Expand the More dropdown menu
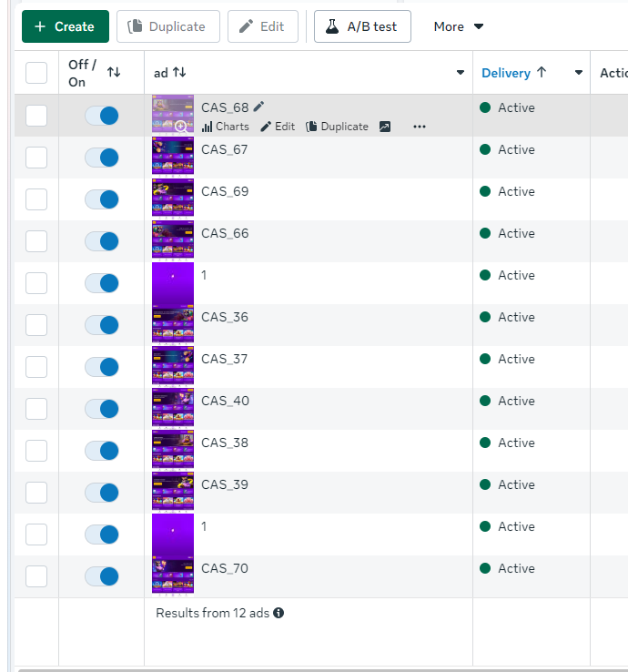The width and height of the screenshot is (628, 672). (459, 26)
